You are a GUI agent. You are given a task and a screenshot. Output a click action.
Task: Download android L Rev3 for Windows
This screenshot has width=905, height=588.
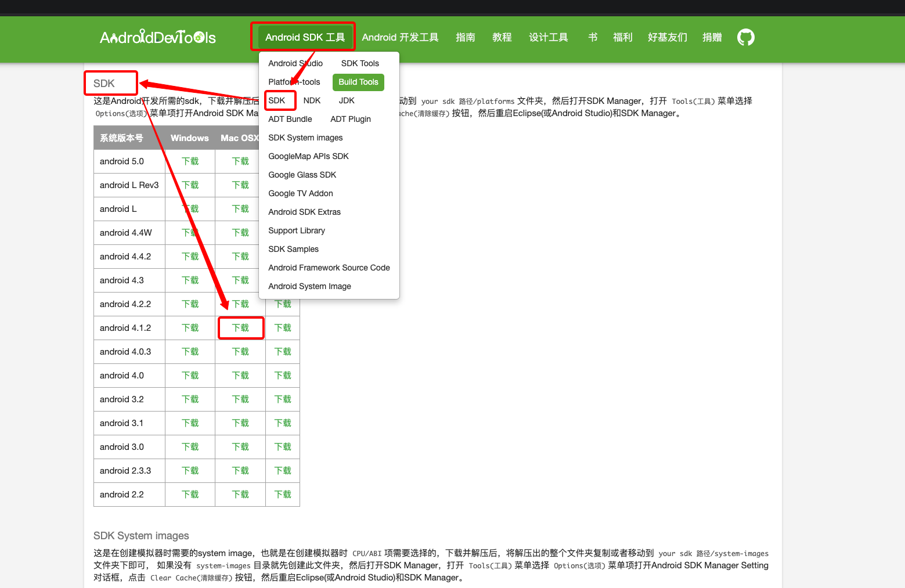coord(190,185)
